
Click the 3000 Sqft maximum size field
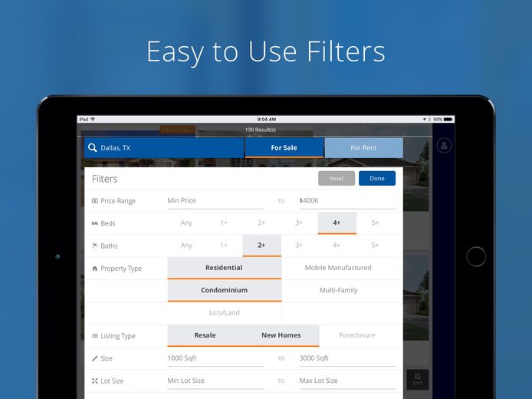tap(347, 359)
